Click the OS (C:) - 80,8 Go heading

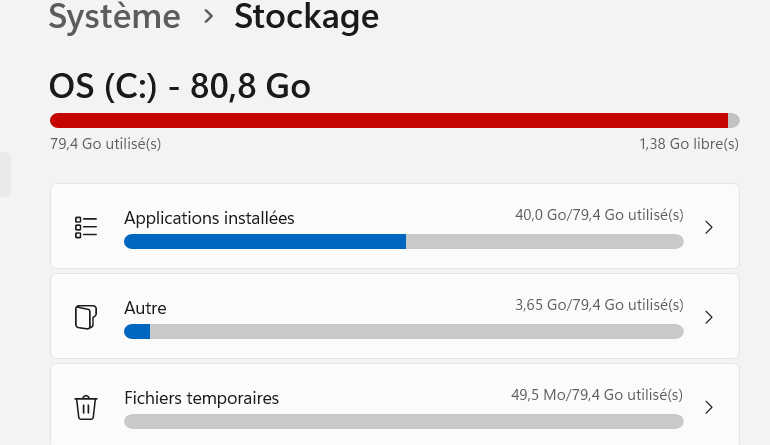tap(180, 86)
